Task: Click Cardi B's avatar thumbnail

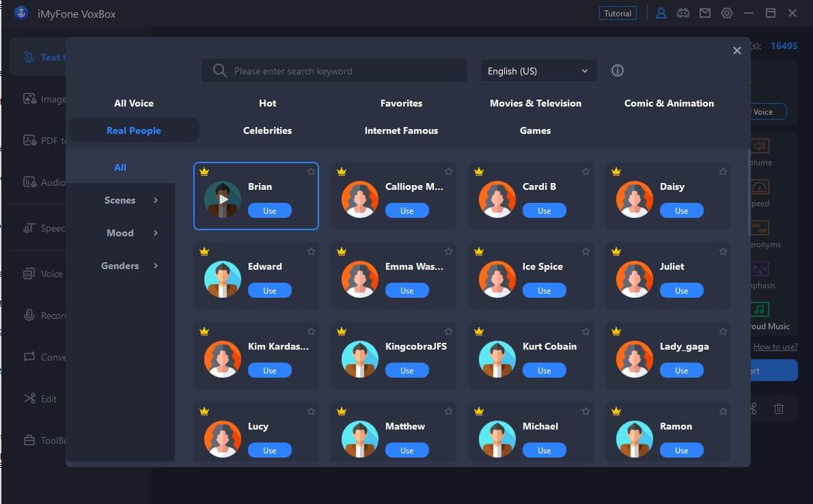Action: point(497,199)
